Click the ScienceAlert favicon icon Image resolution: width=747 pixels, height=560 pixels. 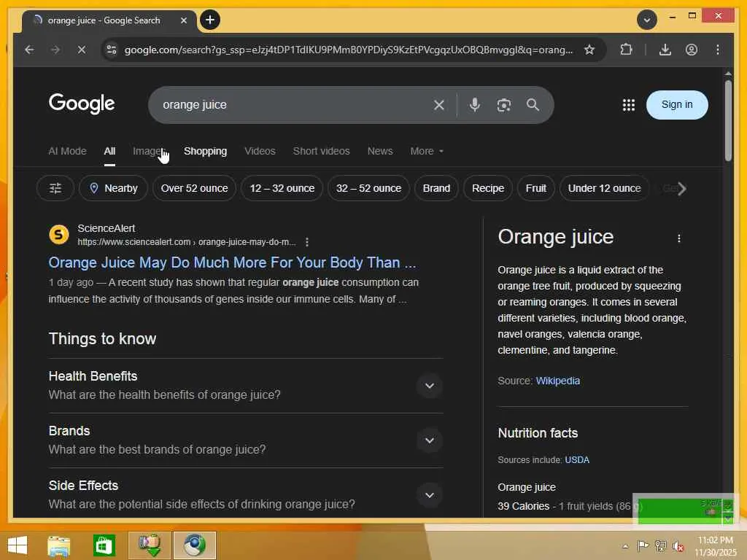pos(58,234)
